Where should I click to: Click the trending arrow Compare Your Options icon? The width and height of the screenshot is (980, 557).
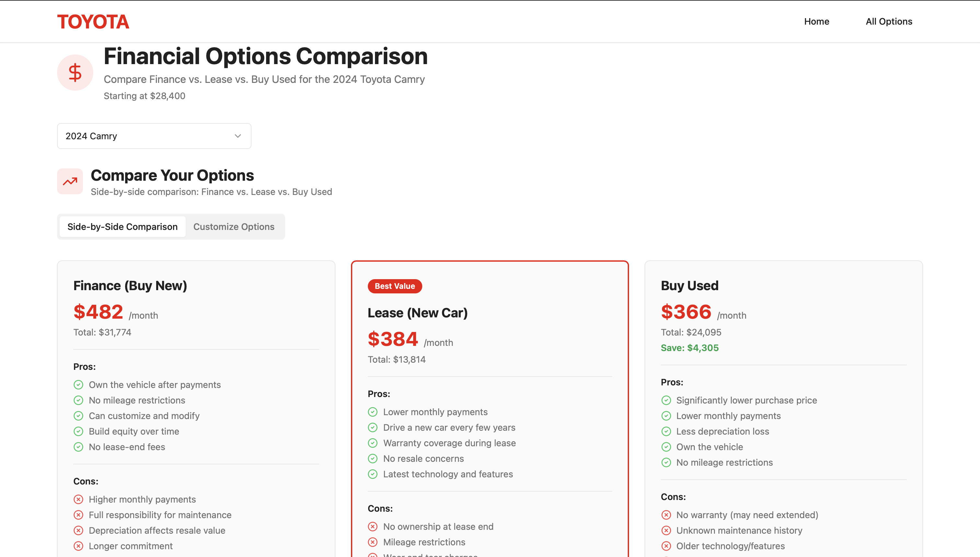[x=70, y=181]
